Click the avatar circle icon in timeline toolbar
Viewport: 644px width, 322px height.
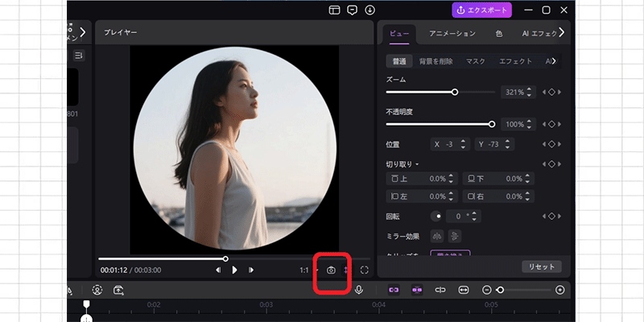[97, 290]
